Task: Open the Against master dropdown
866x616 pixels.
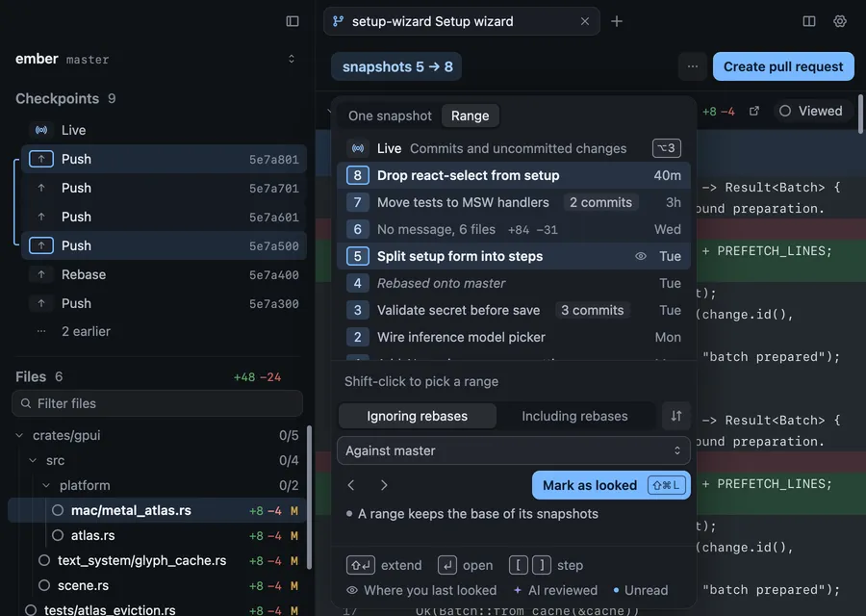Action: coord(514,450)
